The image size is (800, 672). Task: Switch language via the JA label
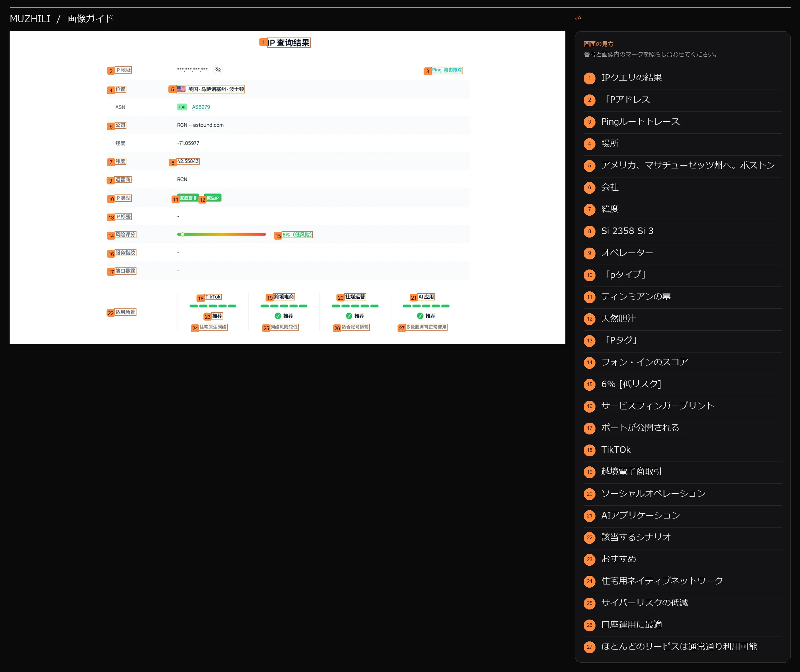(x=578, y=17)
